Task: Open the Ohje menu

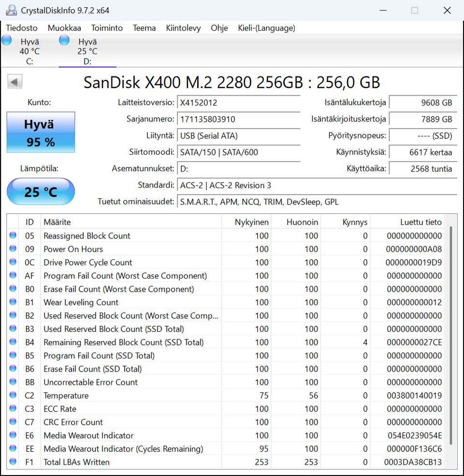Action: [x=219, y=28]
